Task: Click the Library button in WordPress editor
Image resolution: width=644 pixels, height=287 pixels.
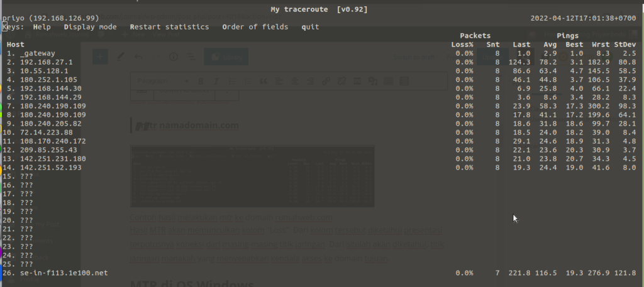Action: tap(226, 57)
